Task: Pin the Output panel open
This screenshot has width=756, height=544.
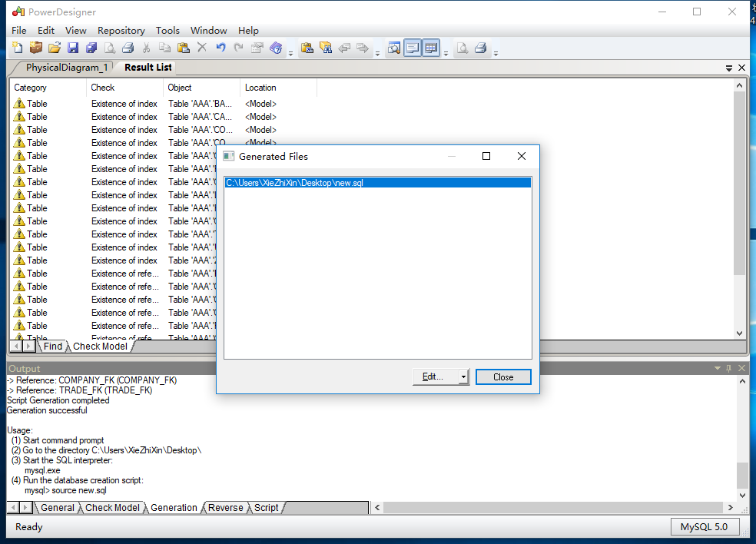Action: pos(728,367)
